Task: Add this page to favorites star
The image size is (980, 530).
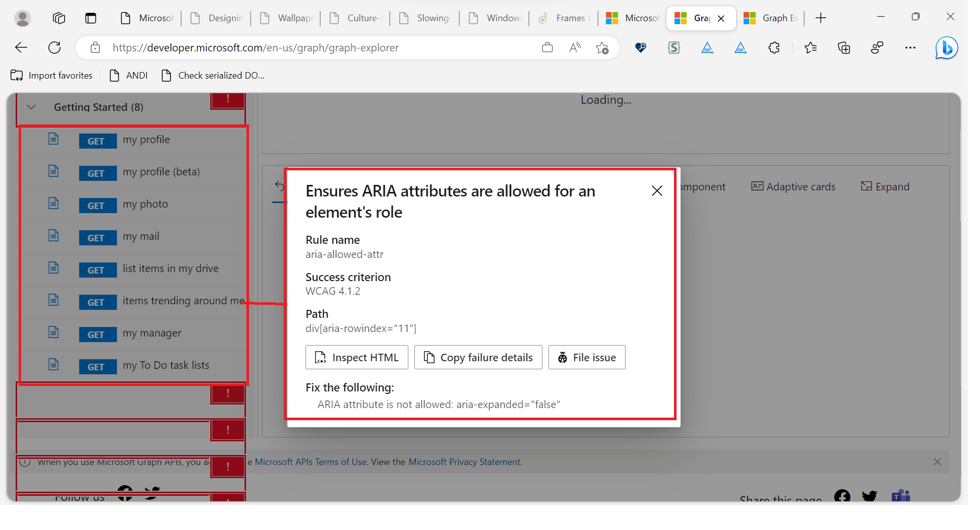Action: [x=602, y=48]
